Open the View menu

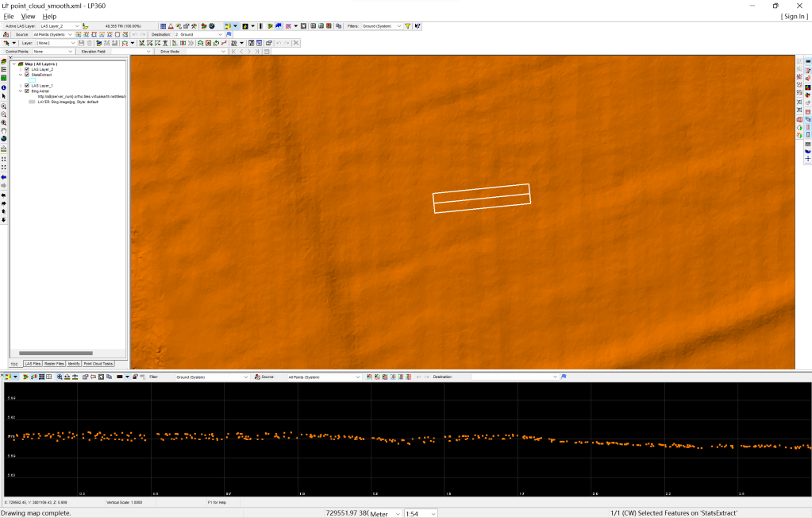click(28, 16)
